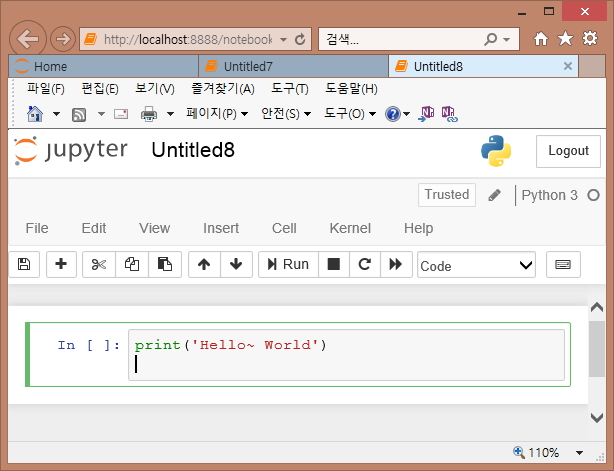
Task: Click the Print icon in the command bar
Action: [x=149, y=114]
